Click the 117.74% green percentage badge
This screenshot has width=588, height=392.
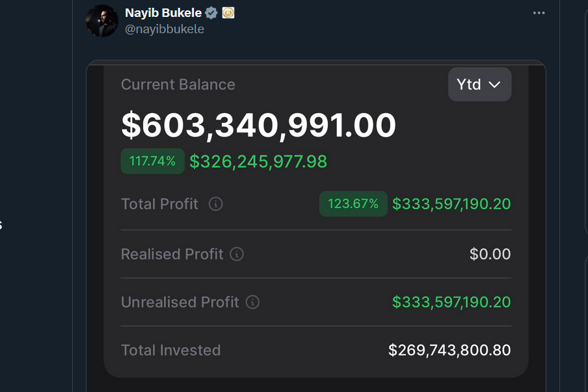click(152, 161)
